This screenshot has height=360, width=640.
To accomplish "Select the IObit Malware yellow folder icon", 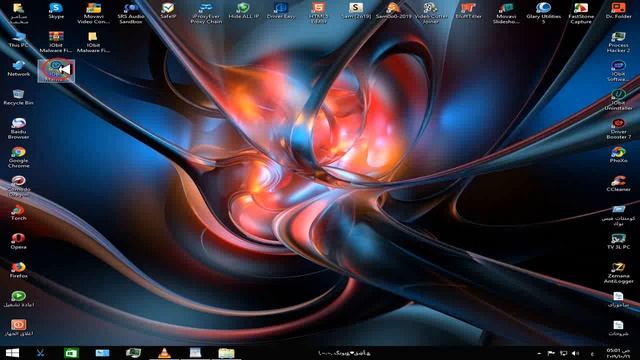I will point(93,42).
